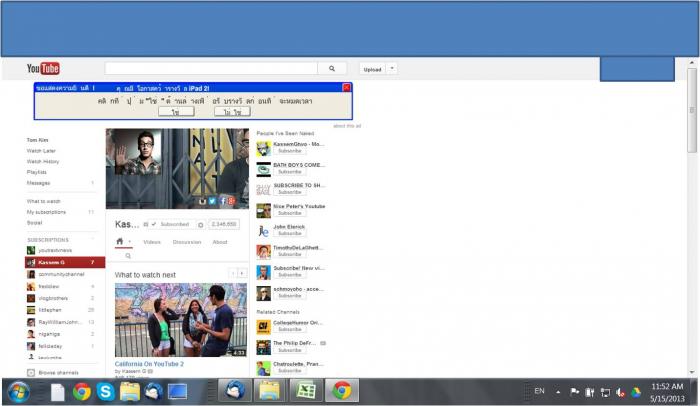Click Instagram icon on channel banner
This screenshot has height=406, width=700.
point(203,201)
